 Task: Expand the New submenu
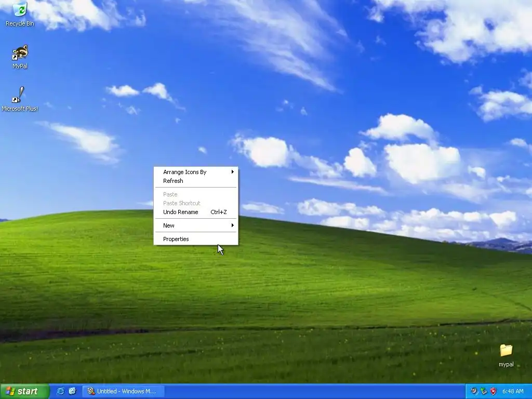[x=196, y=225]
